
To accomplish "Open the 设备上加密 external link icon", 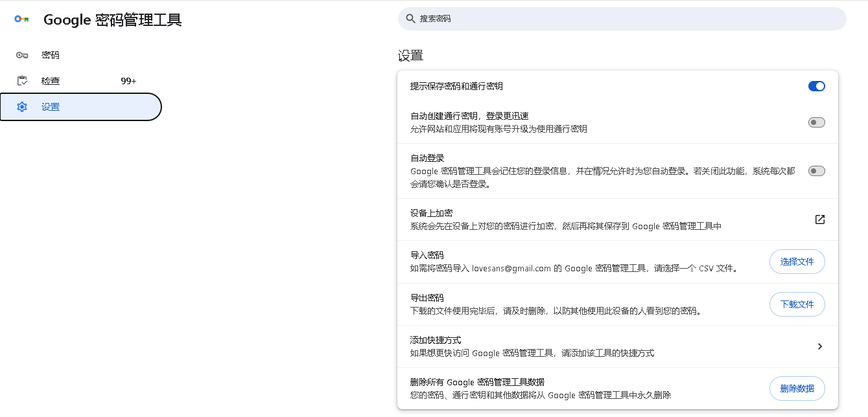I will click(820, 220).
